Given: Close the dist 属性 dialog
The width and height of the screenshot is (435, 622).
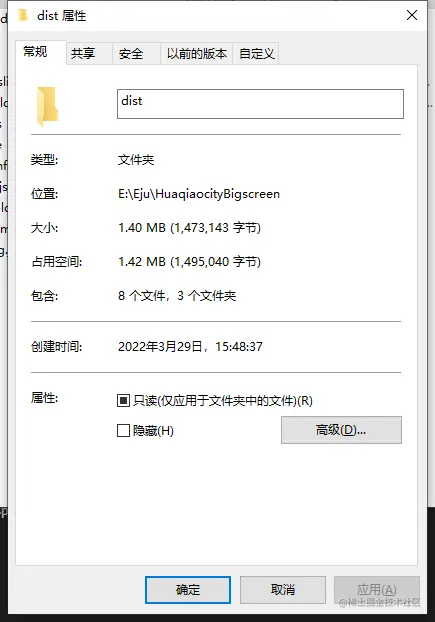Looking at the screenshot, I should [x=412, y=15].
